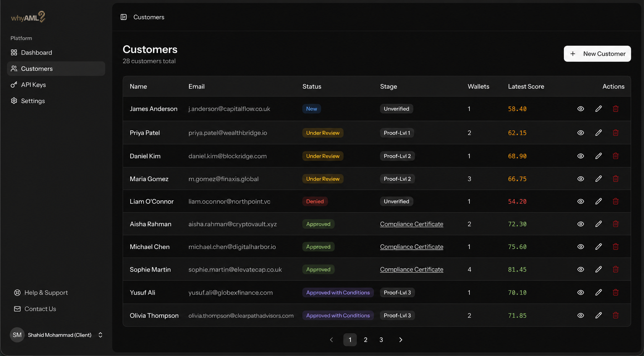This screenshot has height=356, width=644.
Task: Edit James Anderson with pencil icon
Action: [x=599, y=109]
